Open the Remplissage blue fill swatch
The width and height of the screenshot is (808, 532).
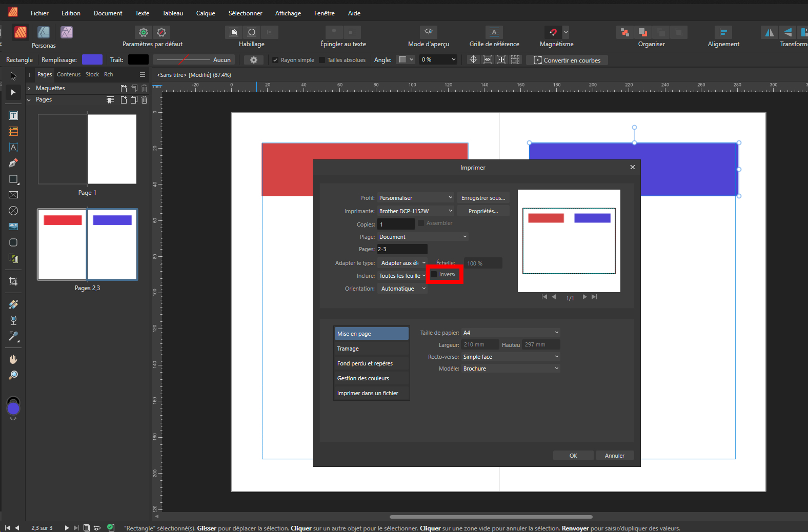(92, 60)
